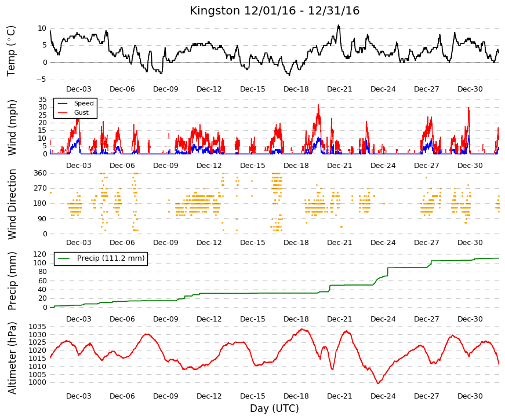Click Dec-27 tick under precipitation chart
Screen dimensions: 505x420
coord(426,319)
